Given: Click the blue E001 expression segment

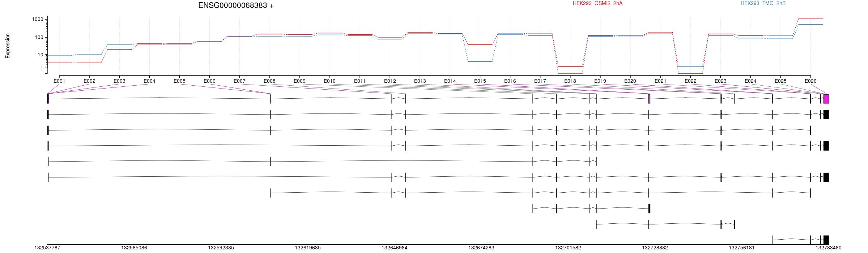Looking at the screenshot, I should click(59, 56).
